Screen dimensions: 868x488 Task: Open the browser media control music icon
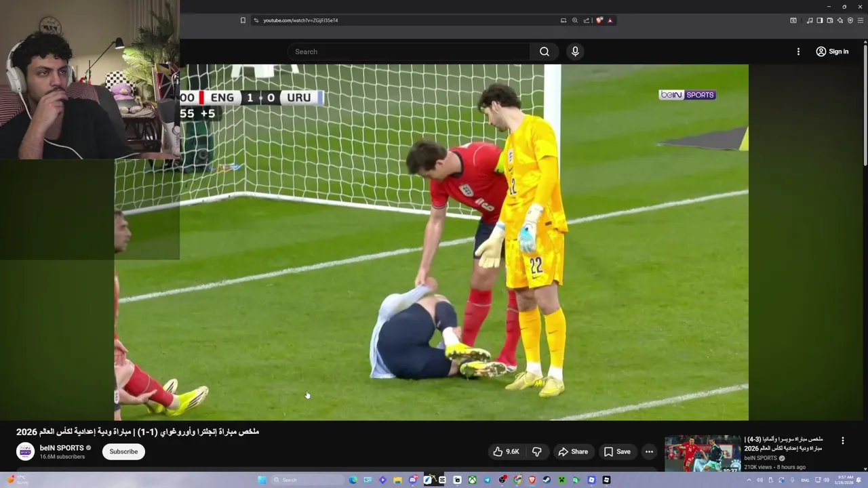pos(810,20)
